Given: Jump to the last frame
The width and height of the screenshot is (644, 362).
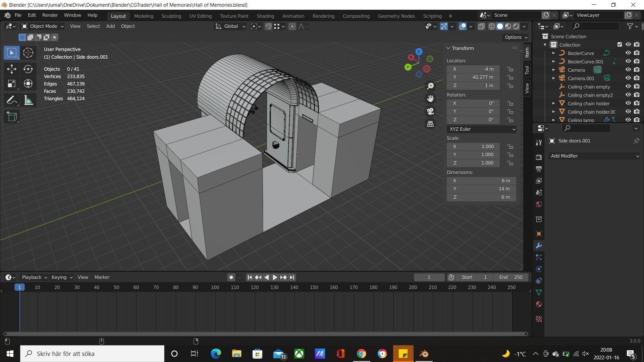Looking at the screenshot, I should tap(292, 277).
